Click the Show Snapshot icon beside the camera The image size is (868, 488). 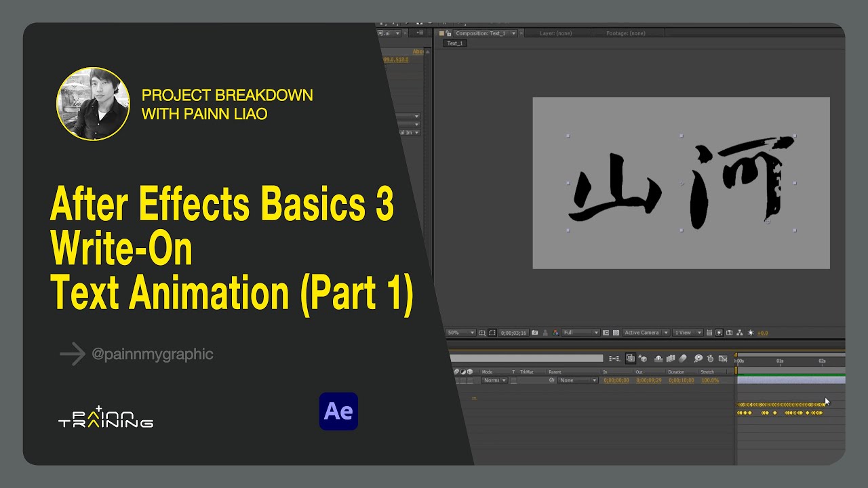tap(545, 333)
